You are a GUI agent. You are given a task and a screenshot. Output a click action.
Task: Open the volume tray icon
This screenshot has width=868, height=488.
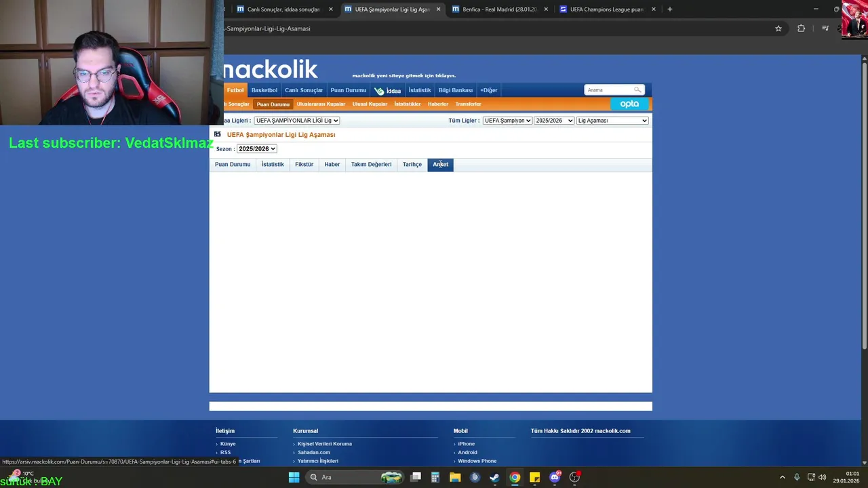click(x=822, y=477)
